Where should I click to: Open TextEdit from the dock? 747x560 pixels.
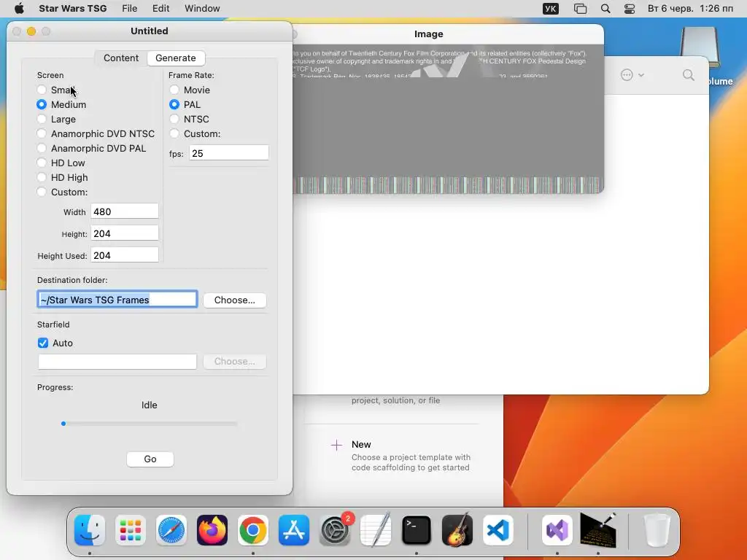coord(376,530)
